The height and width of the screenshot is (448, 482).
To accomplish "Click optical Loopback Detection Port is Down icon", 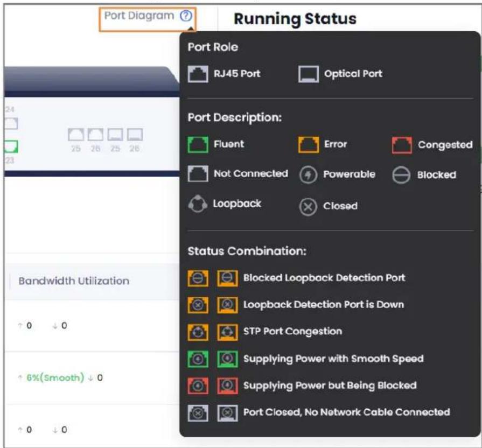I will click(227, 305).
